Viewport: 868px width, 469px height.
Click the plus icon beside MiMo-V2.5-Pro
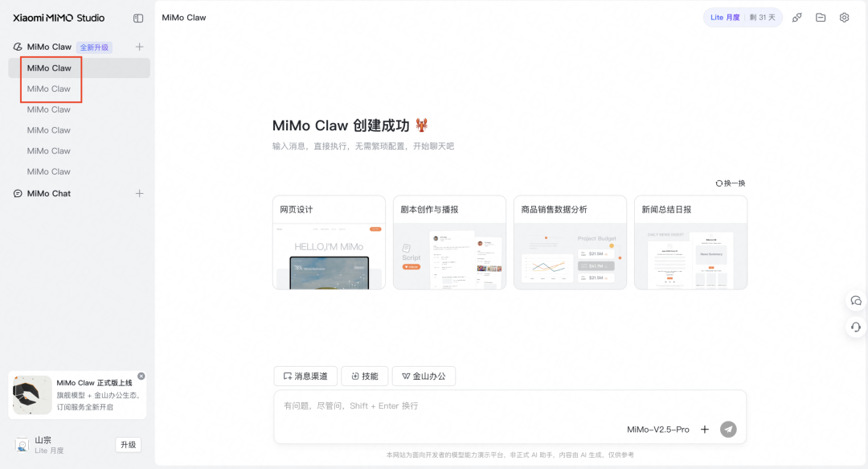coord(705,430)
